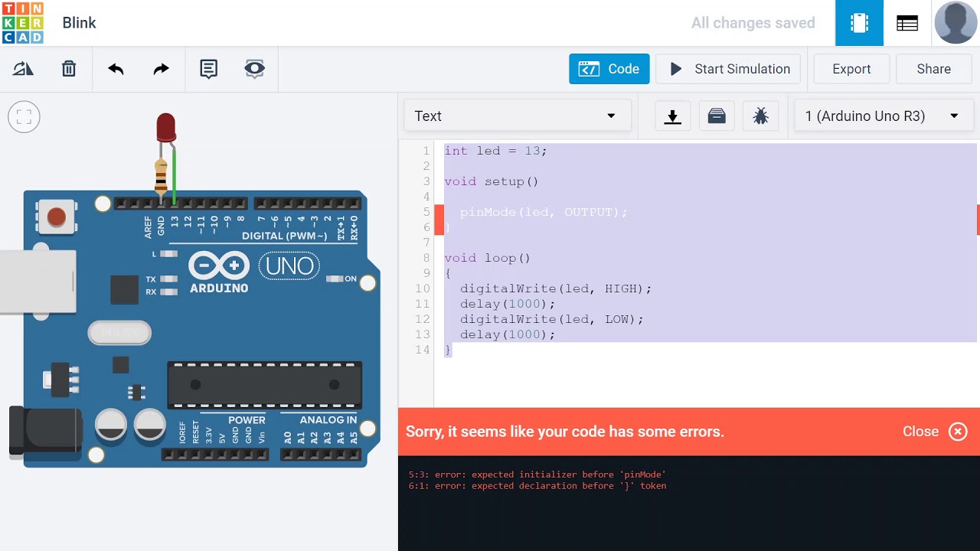Open the Text editing mode dropdown
The height and width of the screenshot is (551, 980).
[x=518, y=116]
